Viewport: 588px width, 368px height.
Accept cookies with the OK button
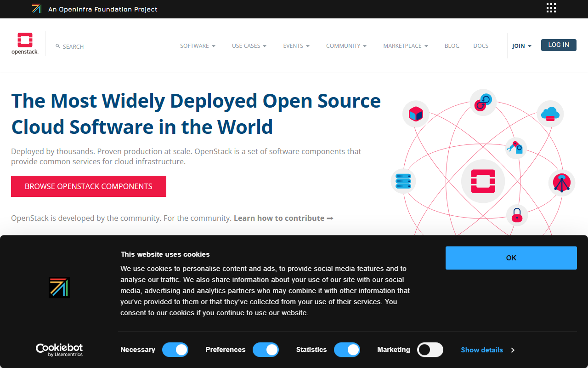tap(511, 258)
